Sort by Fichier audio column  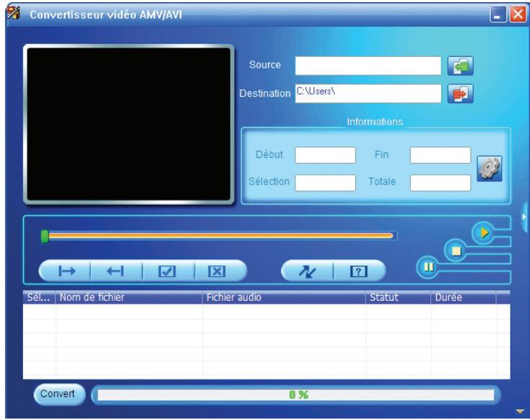[x=284, y=297]
